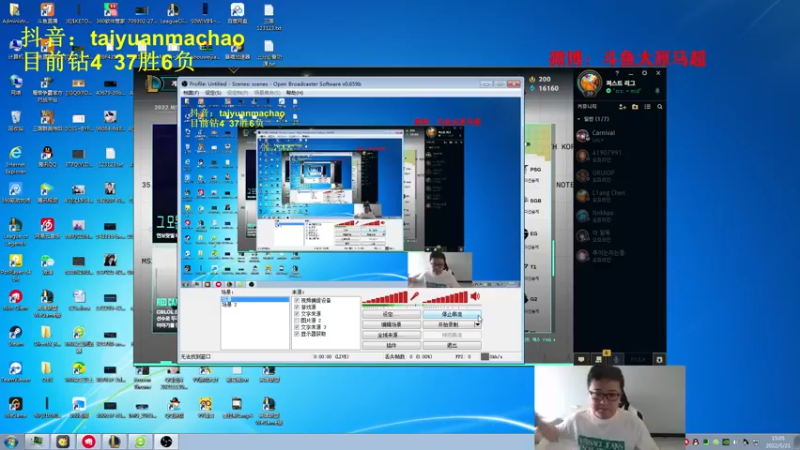
Task: Select the Steam desktop shortcut
Action: (15, 337)
